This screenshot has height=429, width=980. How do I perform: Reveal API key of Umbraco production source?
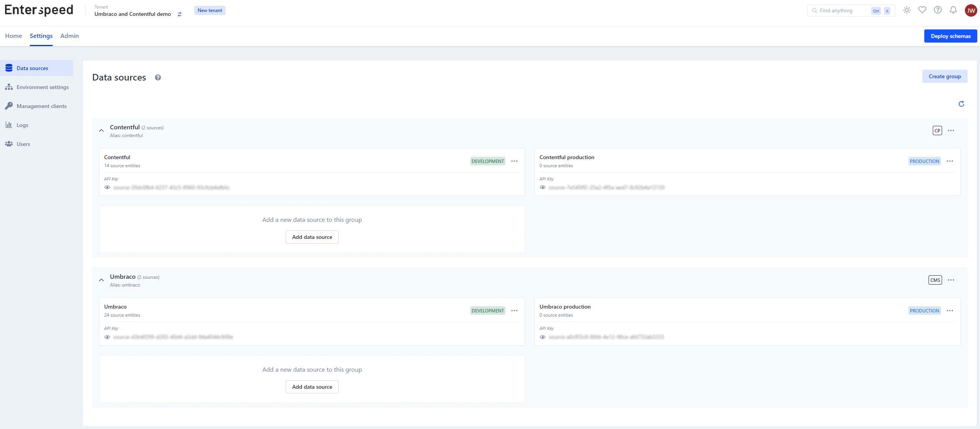(543, 337)
